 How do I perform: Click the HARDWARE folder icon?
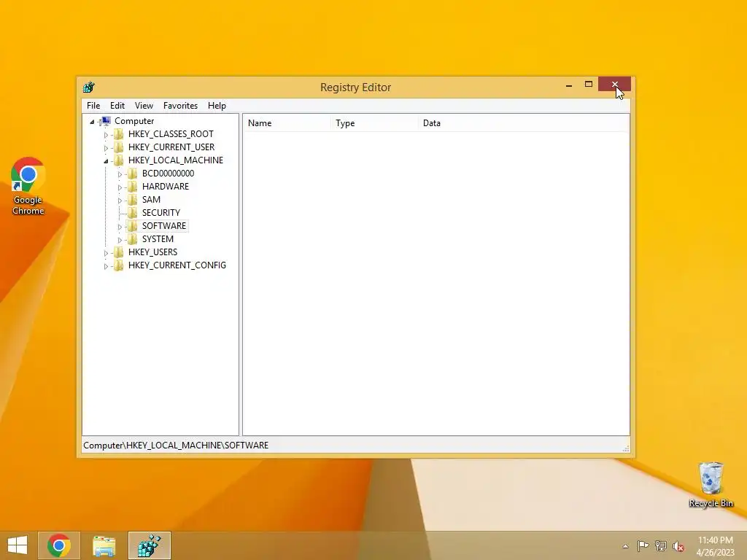point(133,187)
